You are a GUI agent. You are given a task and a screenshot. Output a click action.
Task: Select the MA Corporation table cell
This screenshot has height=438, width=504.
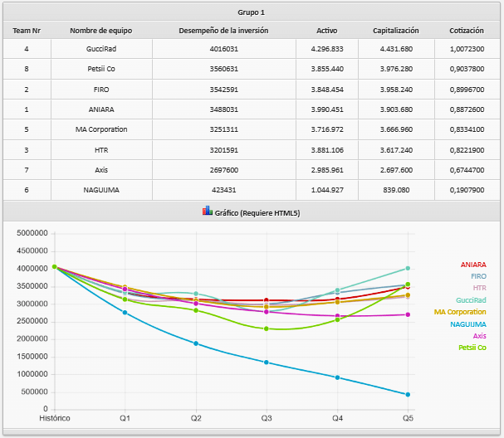(101, 129)
